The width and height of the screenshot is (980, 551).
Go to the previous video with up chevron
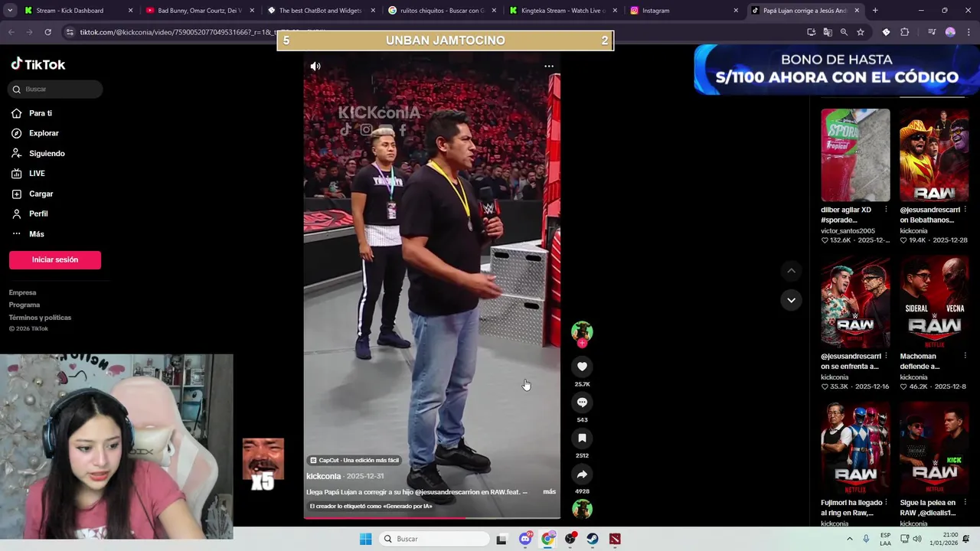pos(791,271)
